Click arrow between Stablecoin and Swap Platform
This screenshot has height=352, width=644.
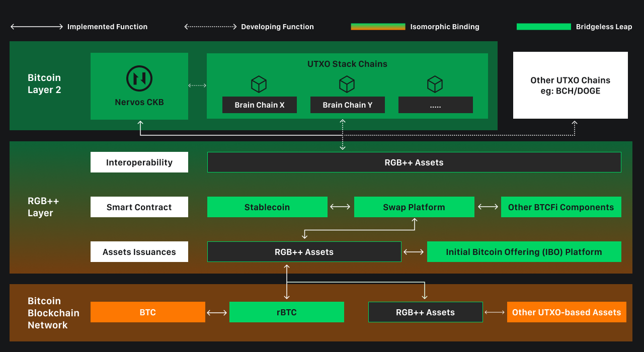pyautogui.click(x=341, y=207)
